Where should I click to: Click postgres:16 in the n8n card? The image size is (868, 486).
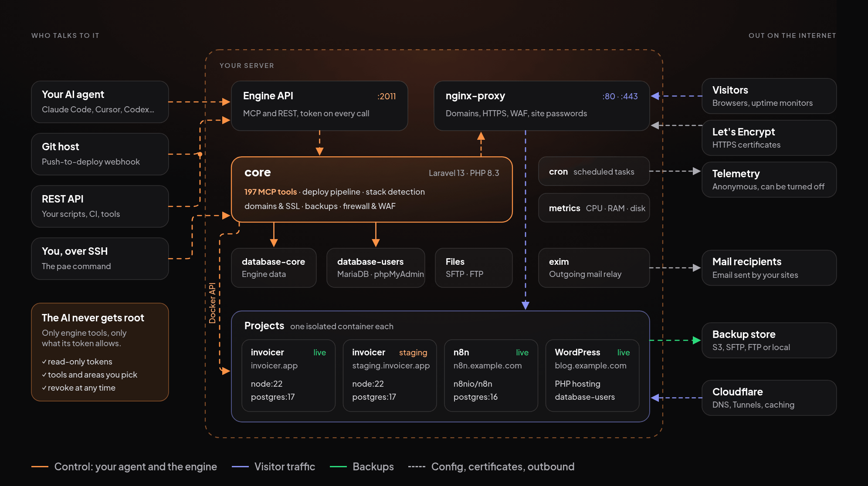click(475, 397)
